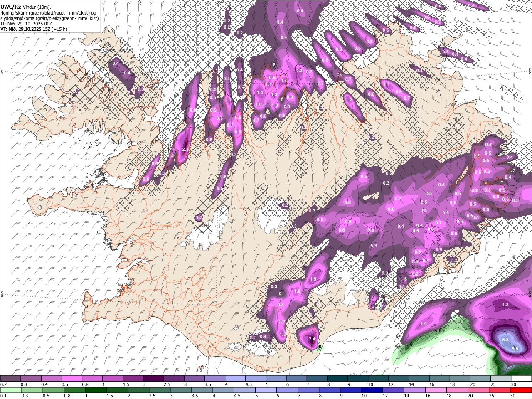The height and width of the screenshot is (399, 532).
Task: Click the darkest purple swatch between 2 and 2.5 in the upper legend row
Action: point(153,379)
